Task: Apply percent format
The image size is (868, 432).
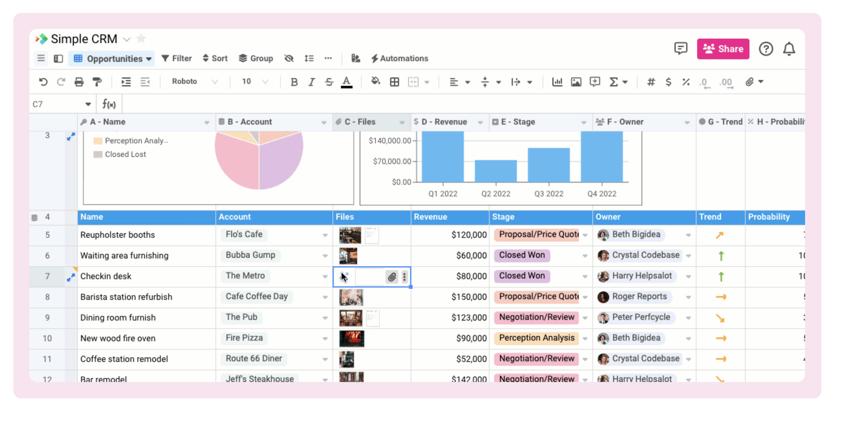Action: (686, 82)
